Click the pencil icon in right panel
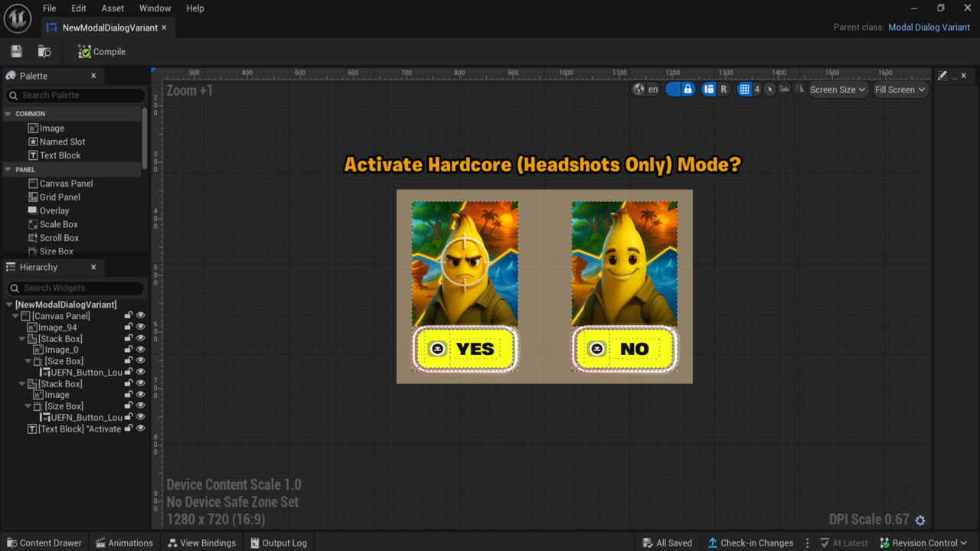The height and width of the screenshot is (551, 980). pyautogui.click(x=942, y=76)
